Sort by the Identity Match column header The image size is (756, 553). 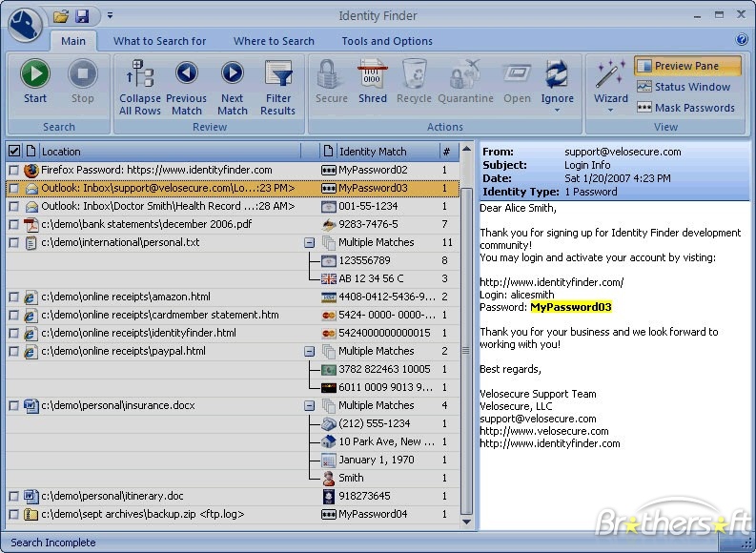pos(388,152)
